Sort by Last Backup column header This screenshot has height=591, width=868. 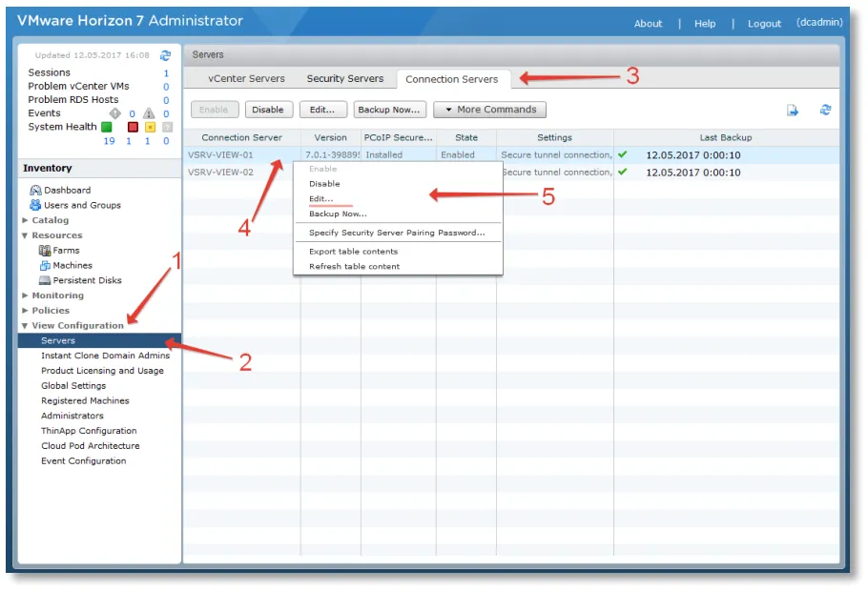726,137
